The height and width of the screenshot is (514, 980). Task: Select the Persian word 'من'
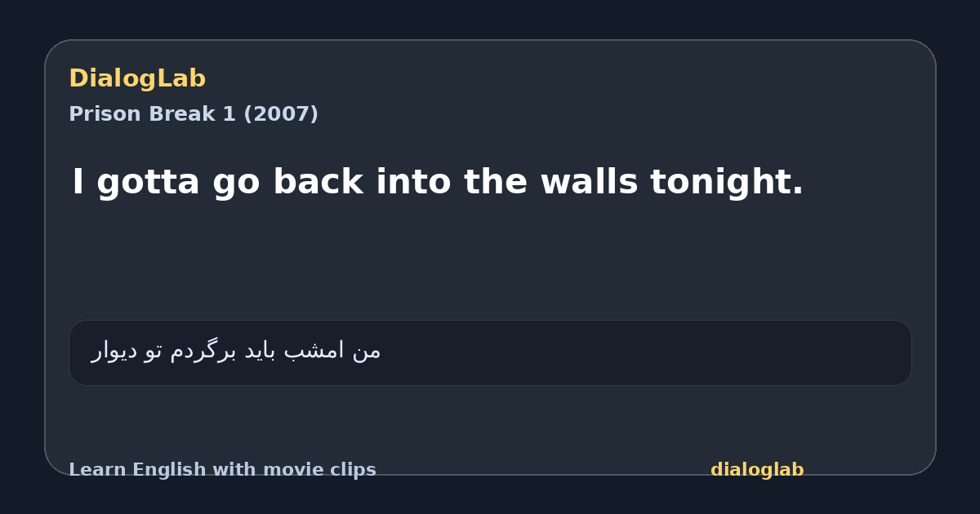coord(366,352)
